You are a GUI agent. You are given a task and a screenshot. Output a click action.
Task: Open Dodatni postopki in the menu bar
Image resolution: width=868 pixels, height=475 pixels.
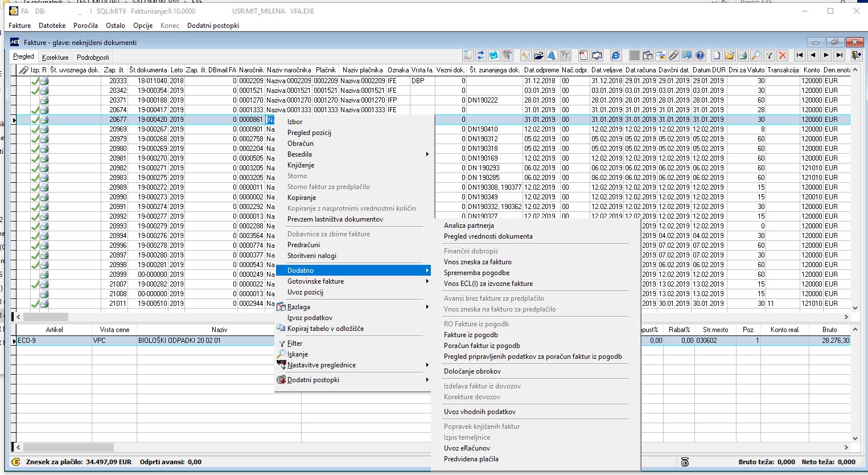click(213, 26)
